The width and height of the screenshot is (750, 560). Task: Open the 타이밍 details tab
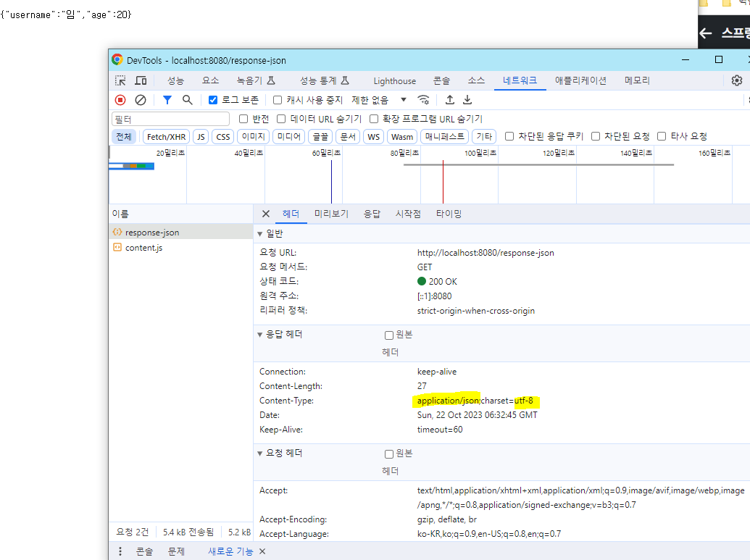coord(449,214)
